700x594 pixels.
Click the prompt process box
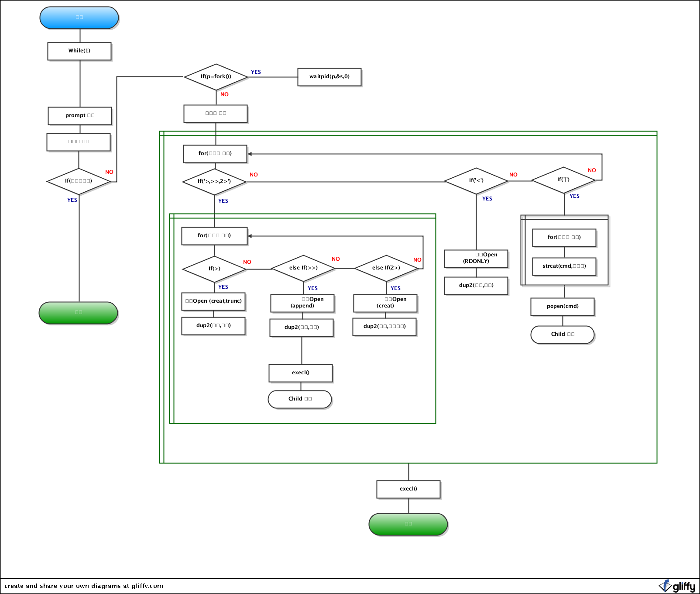pyautogui.click(x=80, y=116)
